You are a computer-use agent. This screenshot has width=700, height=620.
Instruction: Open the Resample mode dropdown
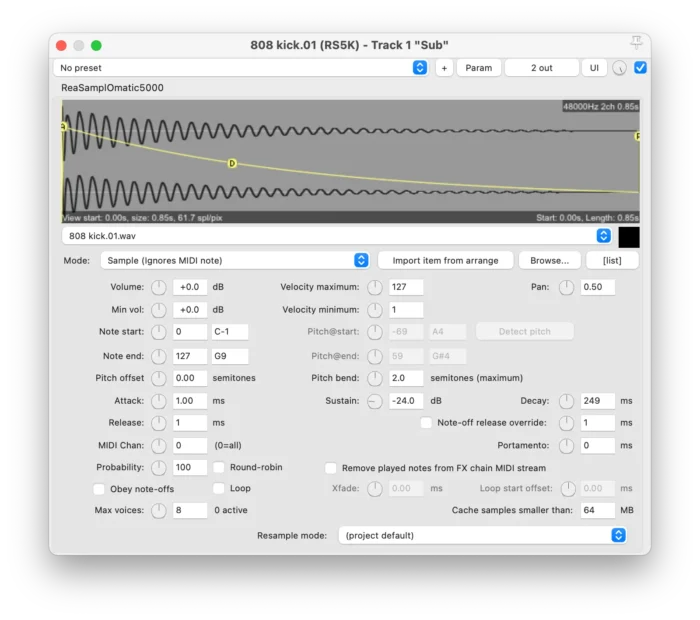pos(482,535)
